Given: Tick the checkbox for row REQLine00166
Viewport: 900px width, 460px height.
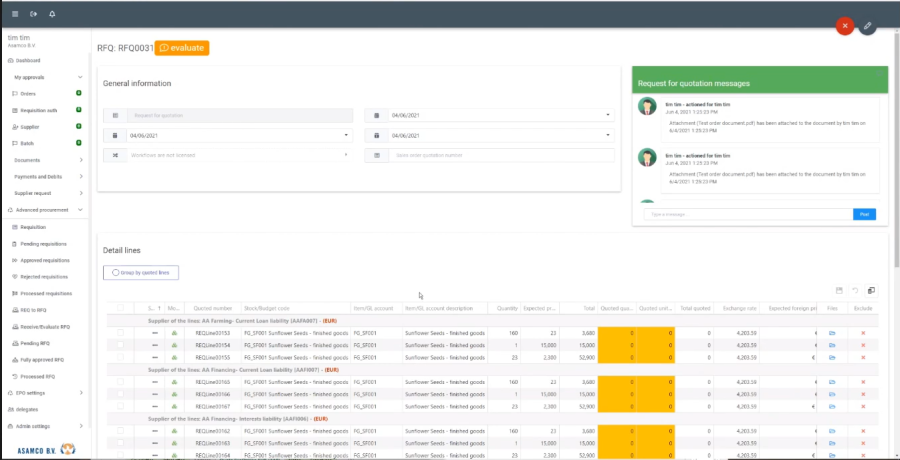Looking at the screenshot, I should pyautogui.click(x=121, y=394).
